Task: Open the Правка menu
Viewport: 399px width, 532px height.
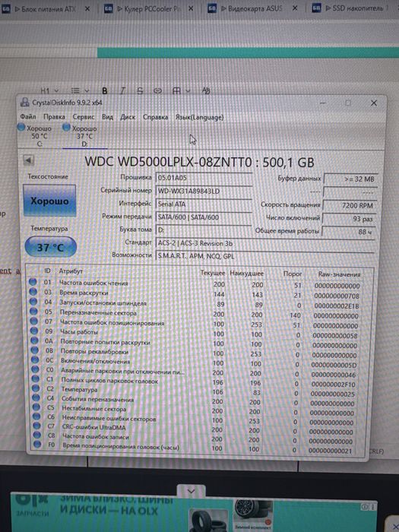Action: pyautogui.click(x=54, y=117)
